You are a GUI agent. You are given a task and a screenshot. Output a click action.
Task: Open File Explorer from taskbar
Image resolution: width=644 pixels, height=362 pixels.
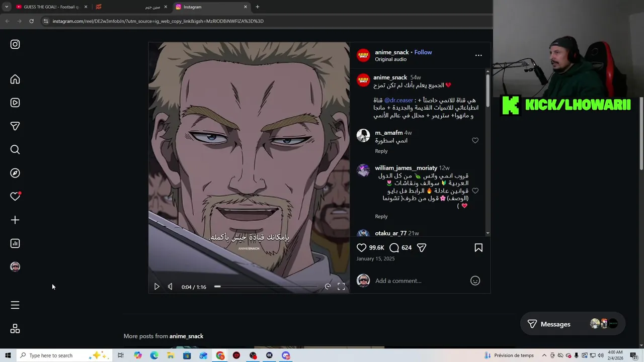coord(171,355)
